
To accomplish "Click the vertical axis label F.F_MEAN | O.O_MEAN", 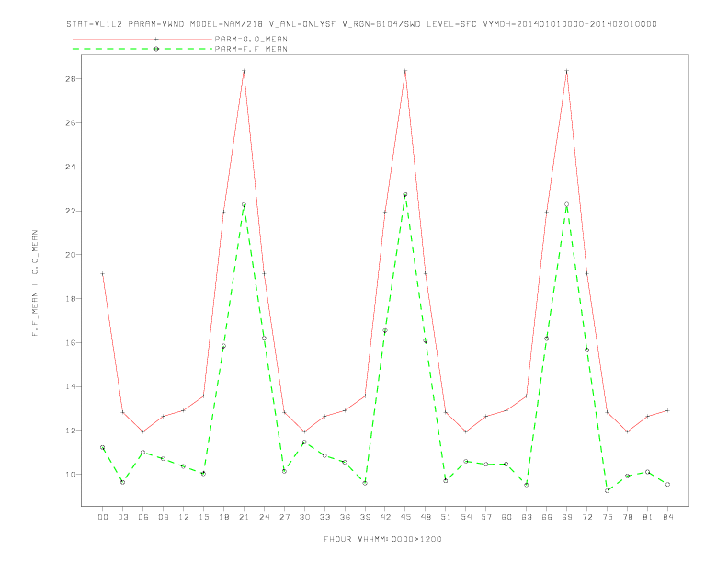I will point(35,283).
